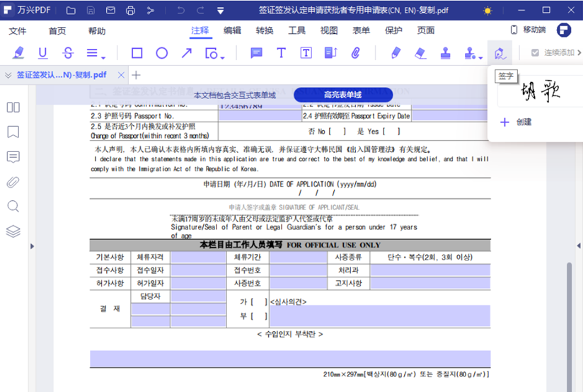The width and height of the screenshot is (588, 392).
Task: Select the strikethrough annotation tool
Action: (68, 53)
